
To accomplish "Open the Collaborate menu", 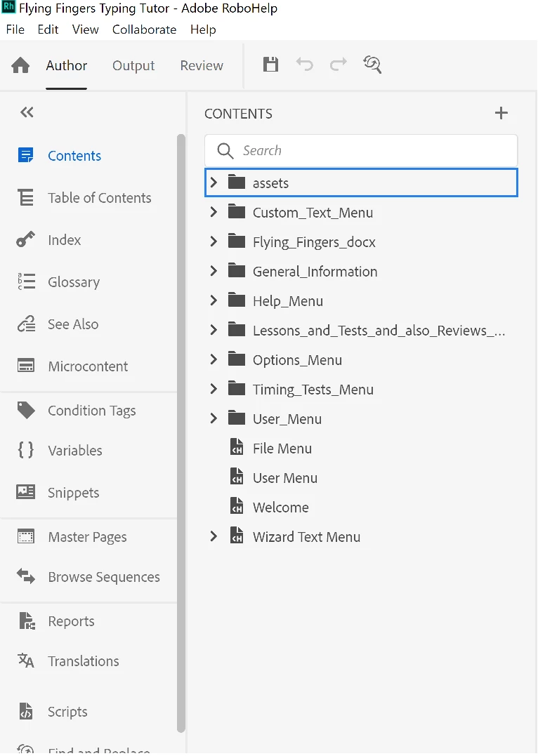I will click(x=144, y=29).
